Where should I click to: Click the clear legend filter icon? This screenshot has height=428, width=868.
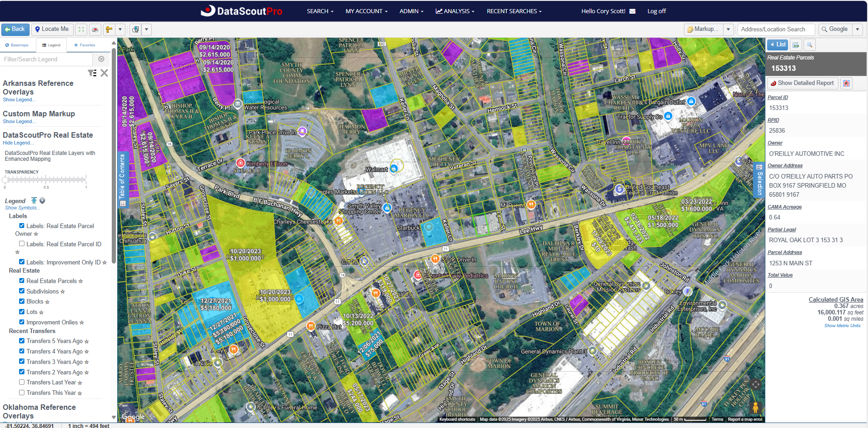[x=101, y=59]
